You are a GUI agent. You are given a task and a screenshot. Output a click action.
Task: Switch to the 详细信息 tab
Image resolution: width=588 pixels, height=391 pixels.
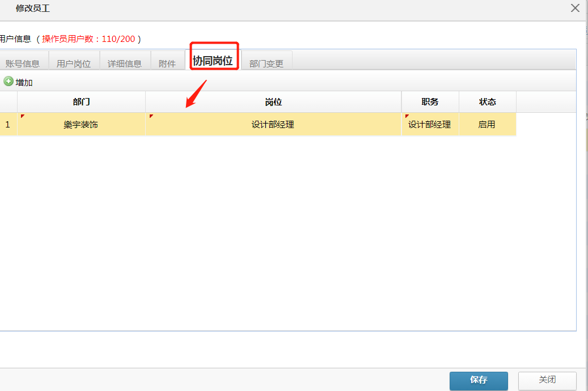point(125,63)
